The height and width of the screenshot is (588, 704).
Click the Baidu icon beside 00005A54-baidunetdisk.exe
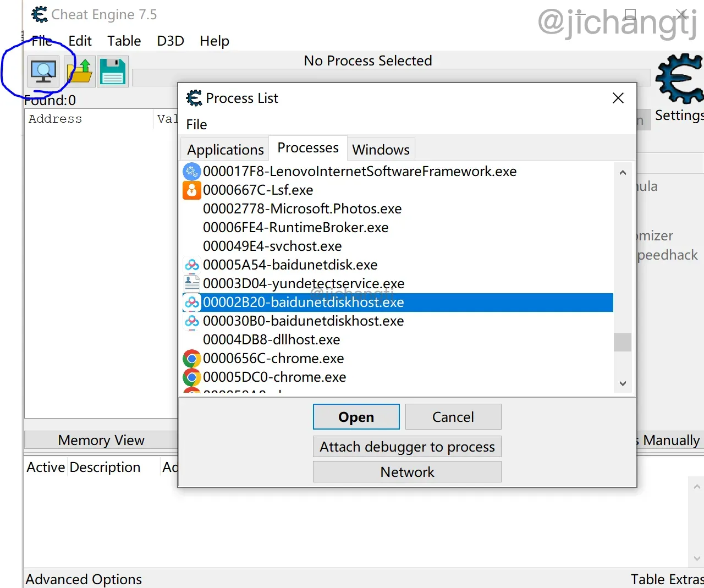191,265
